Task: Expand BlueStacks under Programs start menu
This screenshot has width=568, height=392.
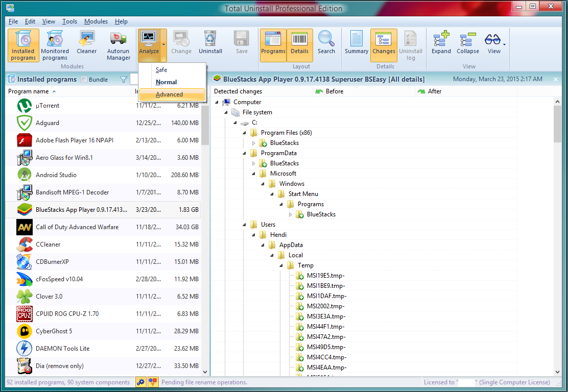Action: click(290, 215)
